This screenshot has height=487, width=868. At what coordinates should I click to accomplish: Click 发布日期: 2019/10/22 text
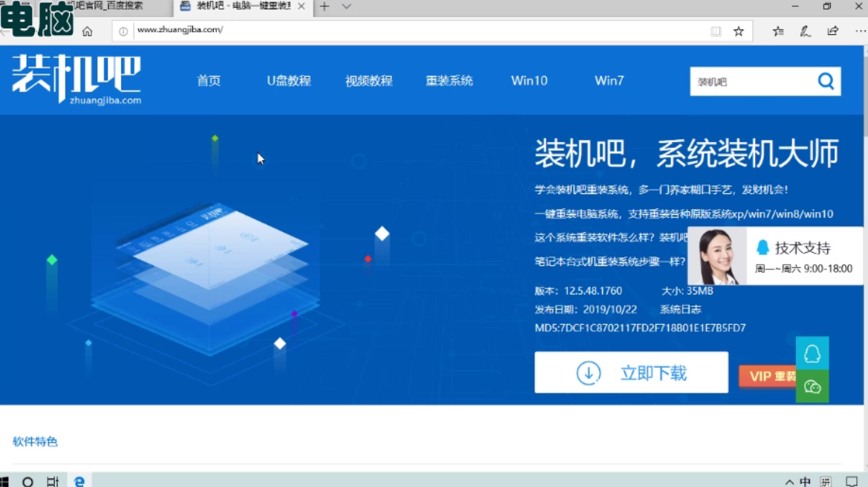(x=586, y=309)
